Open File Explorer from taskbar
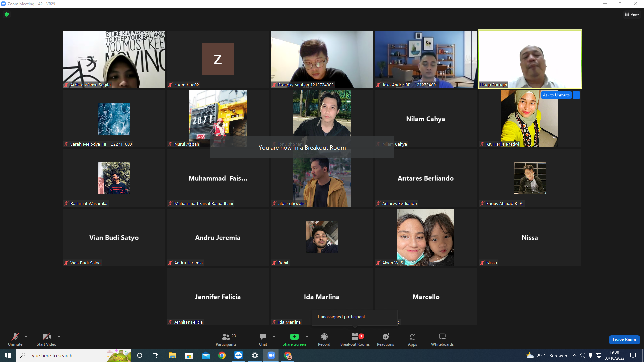The image size is (644, 362). [x=172, y=355]
